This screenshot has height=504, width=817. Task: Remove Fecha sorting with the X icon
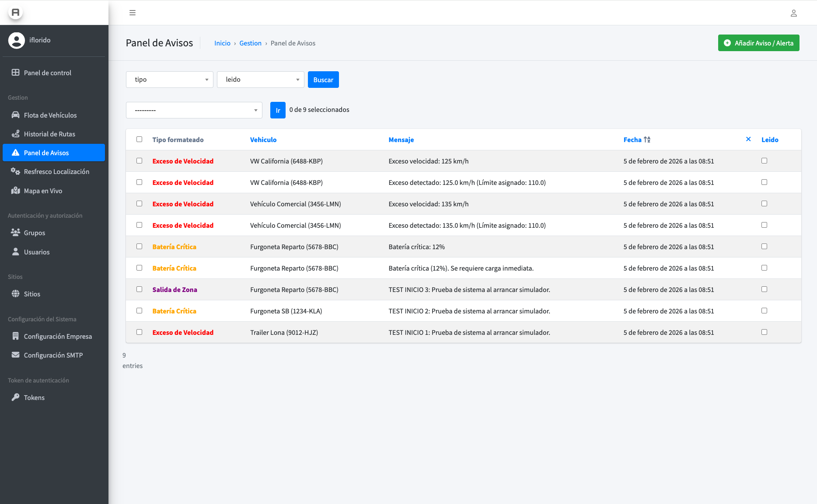coord(748,139)
